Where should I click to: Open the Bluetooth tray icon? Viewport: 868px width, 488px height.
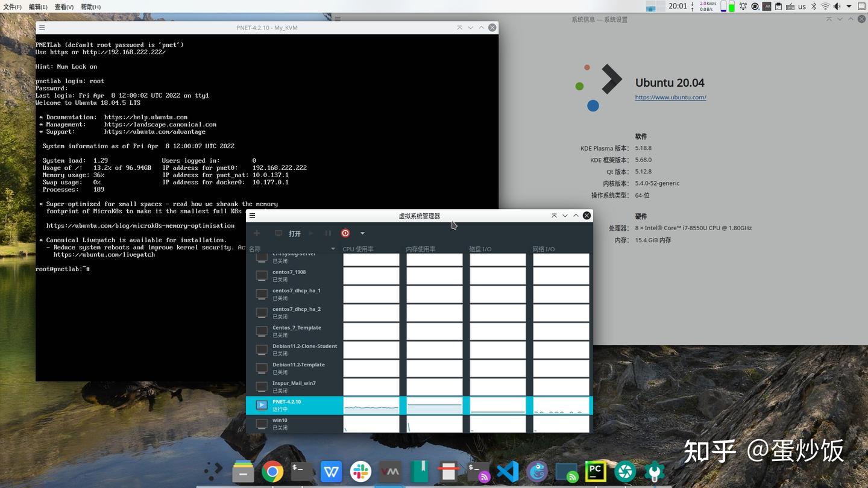click(813, 6)
